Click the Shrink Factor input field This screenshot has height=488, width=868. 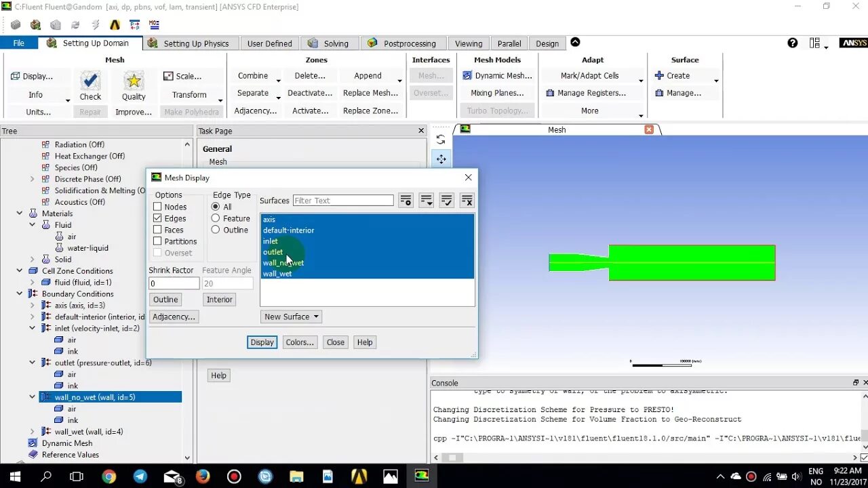[174, 283]
